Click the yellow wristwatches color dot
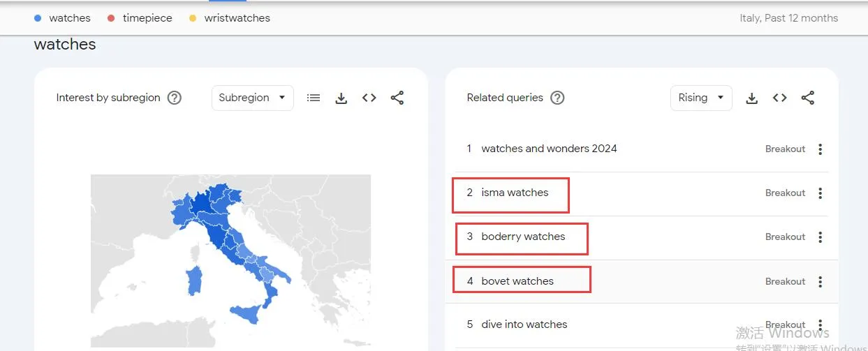868x351 pixels. [x=193, y=18]
